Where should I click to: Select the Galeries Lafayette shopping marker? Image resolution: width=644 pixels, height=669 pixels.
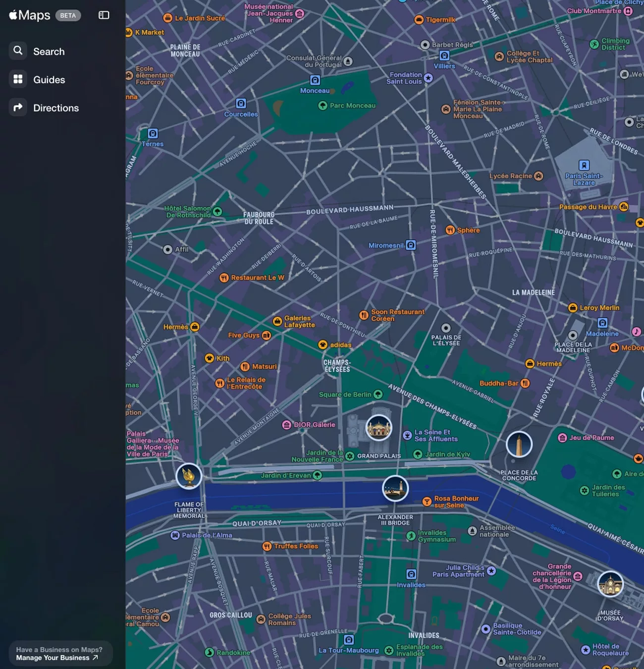point(277,322)
